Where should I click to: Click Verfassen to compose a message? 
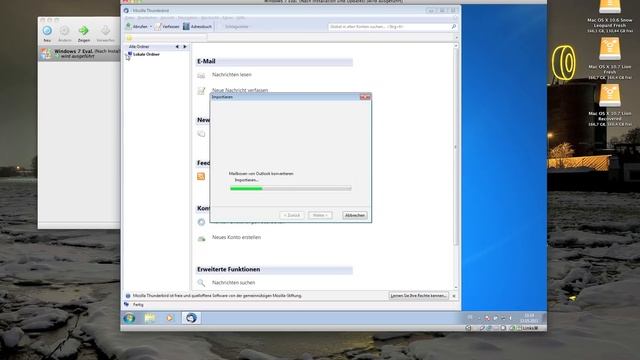167,27
